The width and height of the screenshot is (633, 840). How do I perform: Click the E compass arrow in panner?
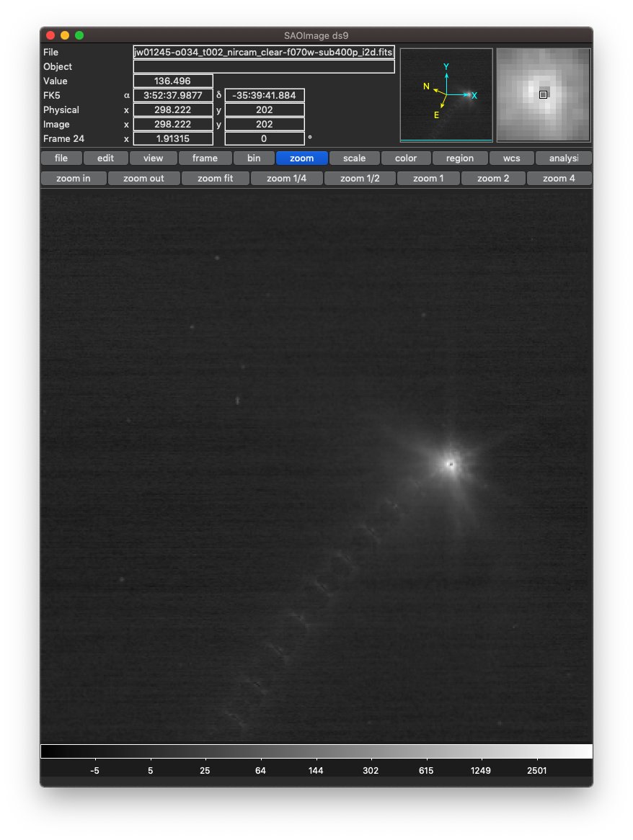pyautogui.click(x=441, y=105)
